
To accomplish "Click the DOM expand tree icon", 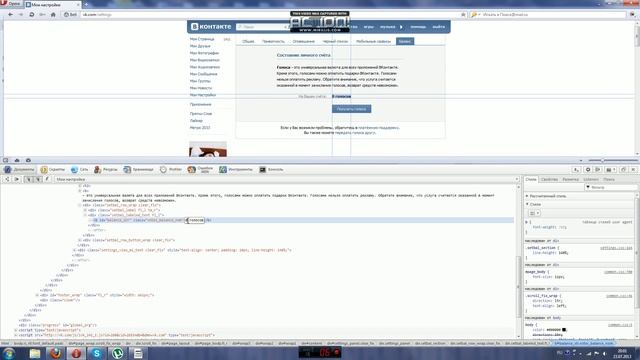I will coord(7,179).
